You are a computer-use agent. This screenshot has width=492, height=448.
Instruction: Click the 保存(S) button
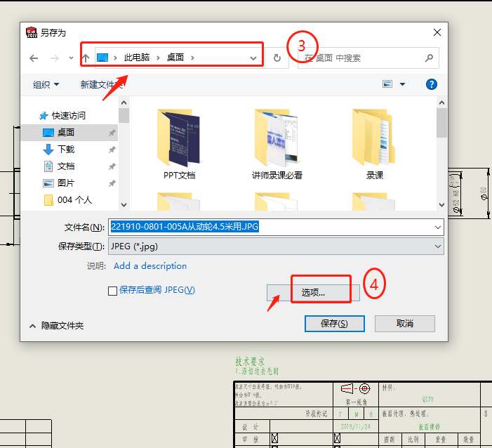pyautogui.click(x=335, y=324)
